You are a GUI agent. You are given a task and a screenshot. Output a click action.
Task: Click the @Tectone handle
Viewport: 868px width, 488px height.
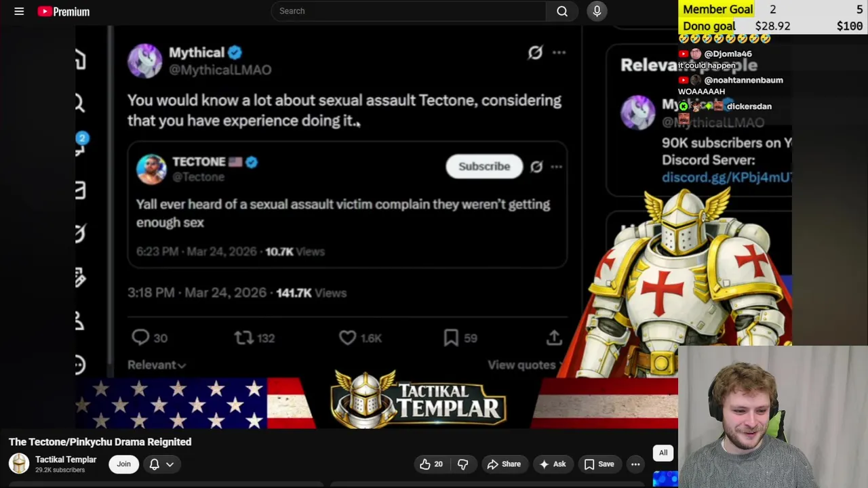coord(198,177)
